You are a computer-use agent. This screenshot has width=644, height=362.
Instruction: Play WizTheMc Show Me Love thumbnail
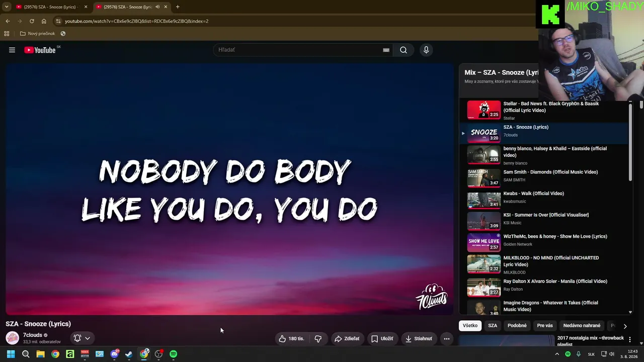[x=484, y=242]
